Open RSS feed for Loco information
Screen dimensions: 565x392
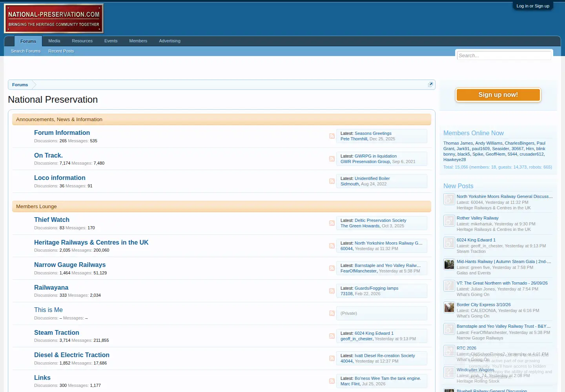point(332,181)
